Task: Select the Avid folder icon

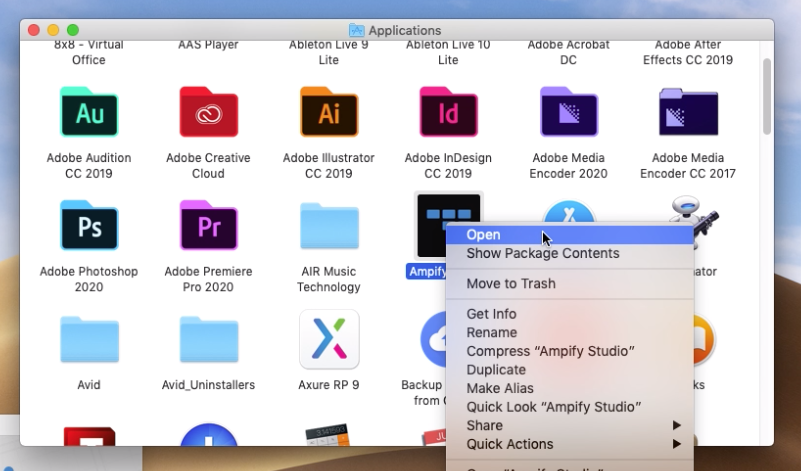Action: coord(89,340)
